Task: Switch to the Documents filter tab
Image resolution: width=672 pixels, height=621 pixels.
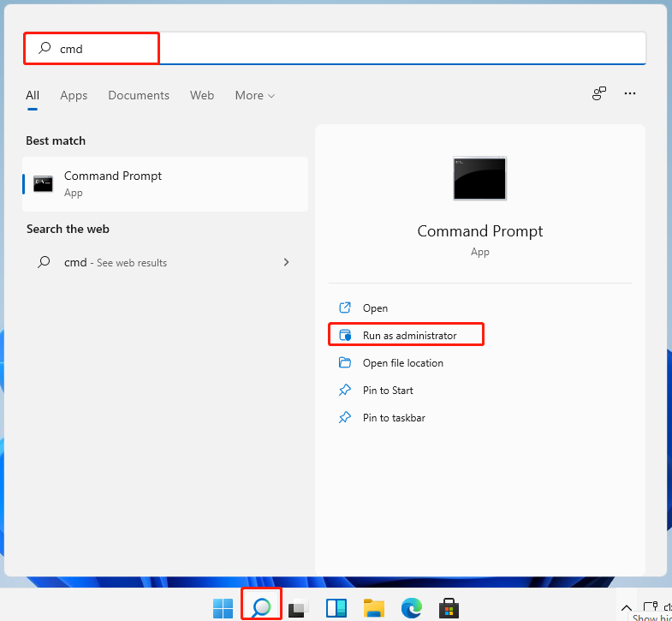Action: pos(139,95)
